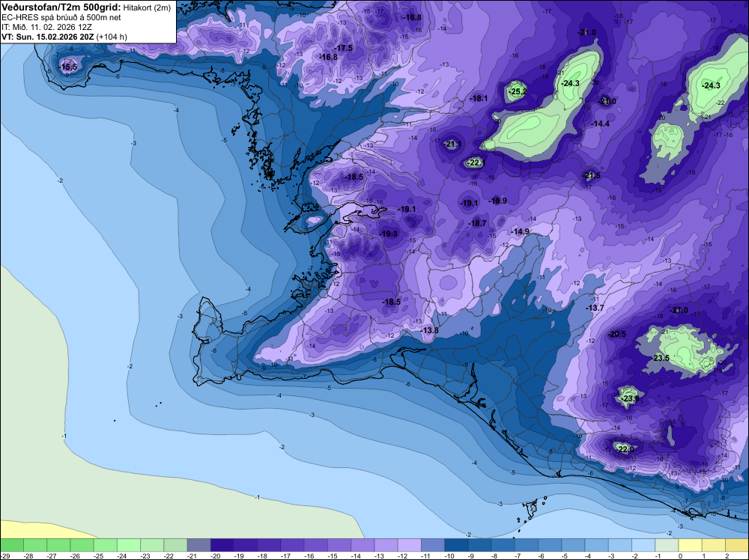Click the -13.8 temperature label

click(x=430, y=330)
